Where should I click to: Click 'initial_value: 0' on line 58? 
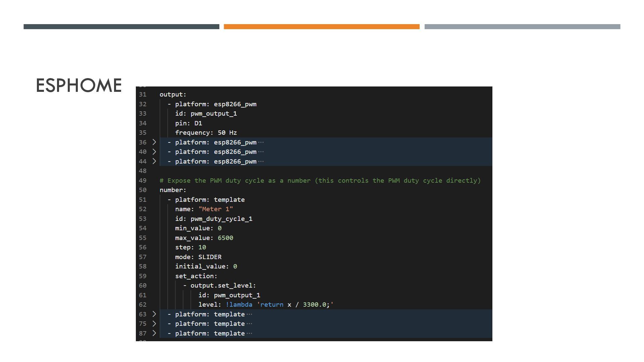click(x=206, y=266)
